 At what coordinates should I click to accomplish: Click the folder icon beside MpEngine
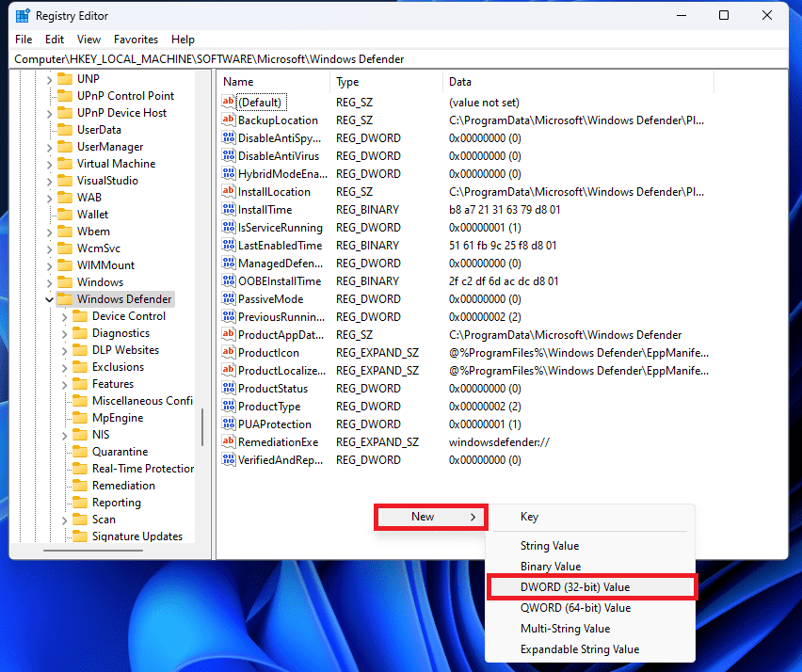point(80,418)
